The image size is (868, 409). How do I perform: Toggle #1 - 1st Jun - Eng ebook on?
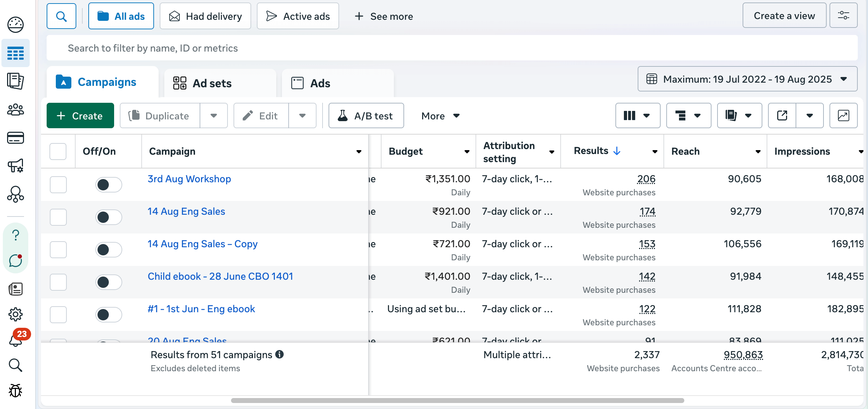[x=109, y=314]
